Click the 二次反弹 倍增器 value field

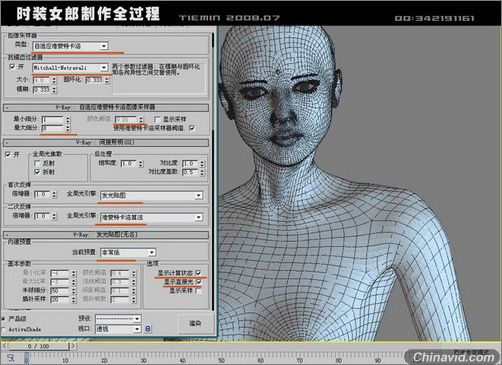pyautogui.click(x=42, y=216)
